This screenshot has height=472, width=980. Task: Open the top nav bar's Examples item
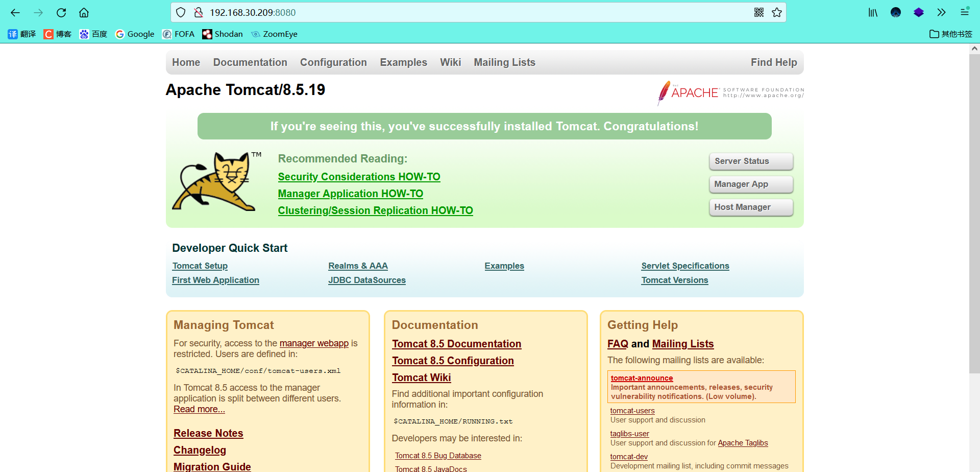(403, 62)
